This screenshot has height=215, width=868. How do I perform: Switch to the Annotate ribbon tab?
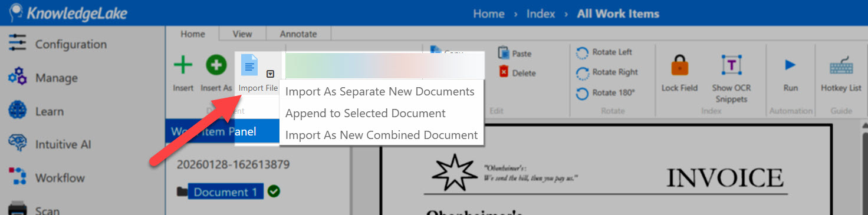pyautogui.click(x=298, y=34)
